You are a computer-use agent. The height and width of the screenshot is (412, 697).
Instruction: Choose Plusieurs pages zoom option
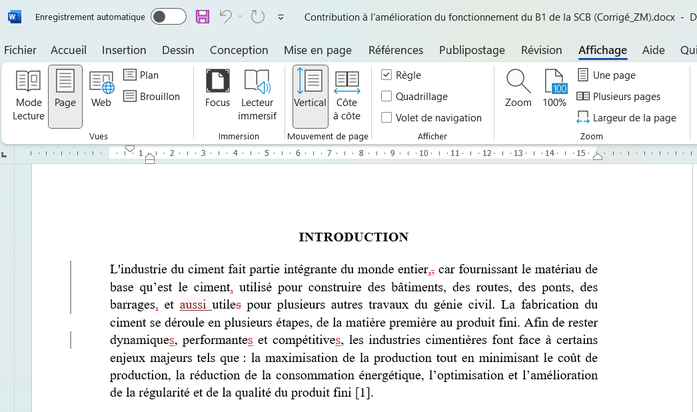[x=618, y=97]
